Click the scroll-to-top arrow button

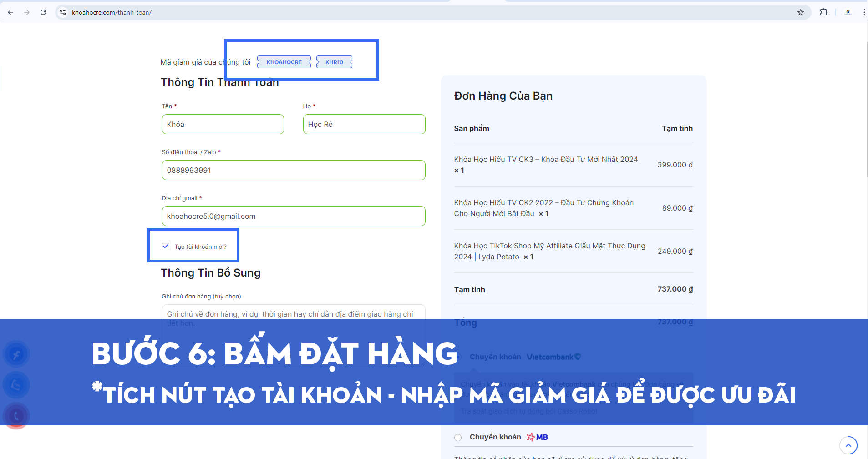[x=848, y=445]
